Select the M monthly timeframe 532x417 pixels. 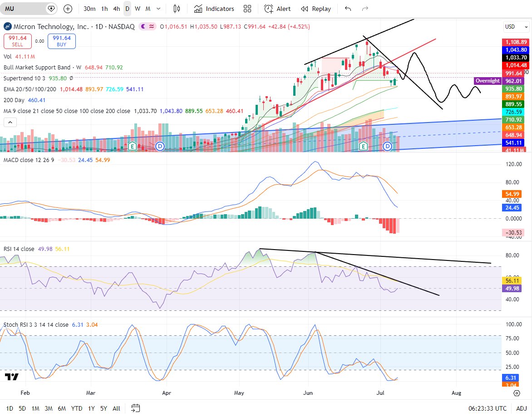148,9
